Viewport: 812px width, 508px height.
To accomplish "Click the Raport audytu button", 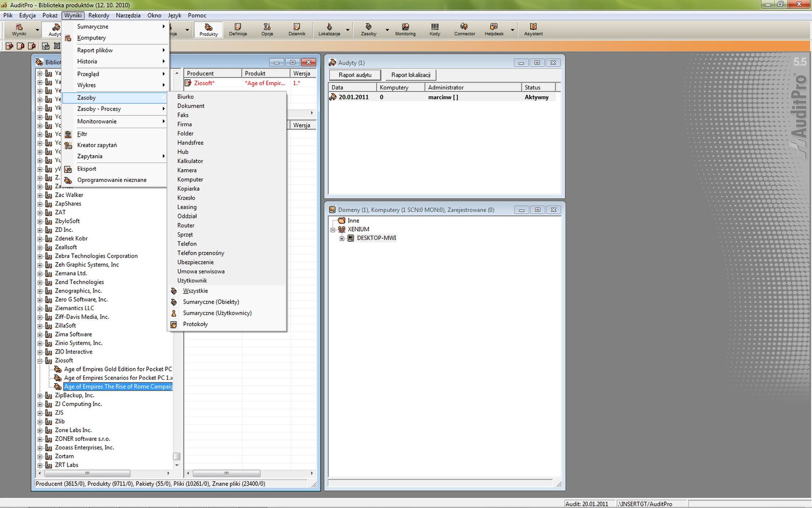I will coord(355,75).
